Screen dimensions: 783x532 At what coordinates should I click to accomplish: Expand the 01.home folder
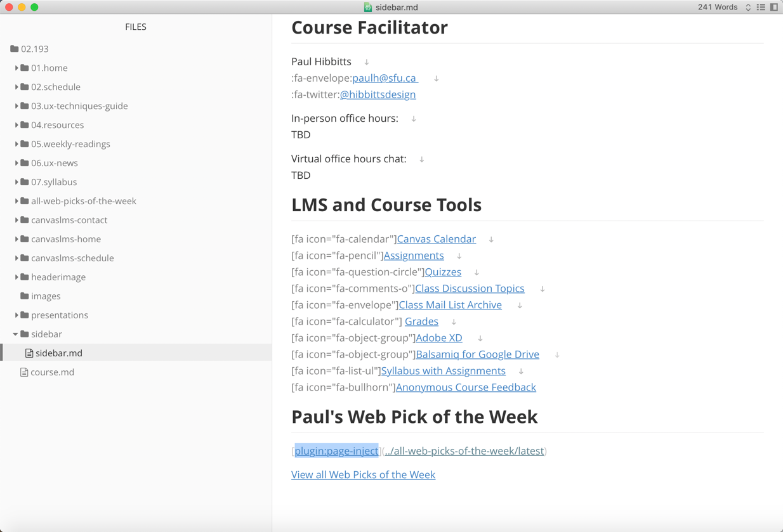(16, 68)
